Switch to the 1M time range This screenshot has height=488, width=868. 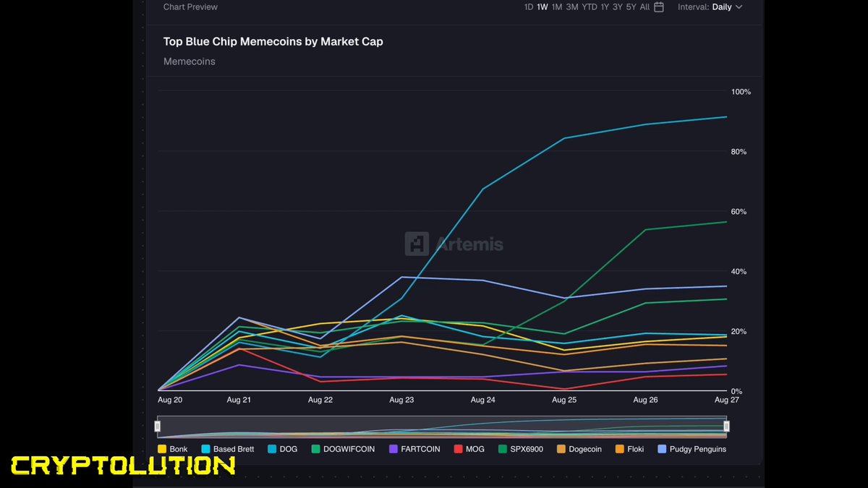(556, 7)
